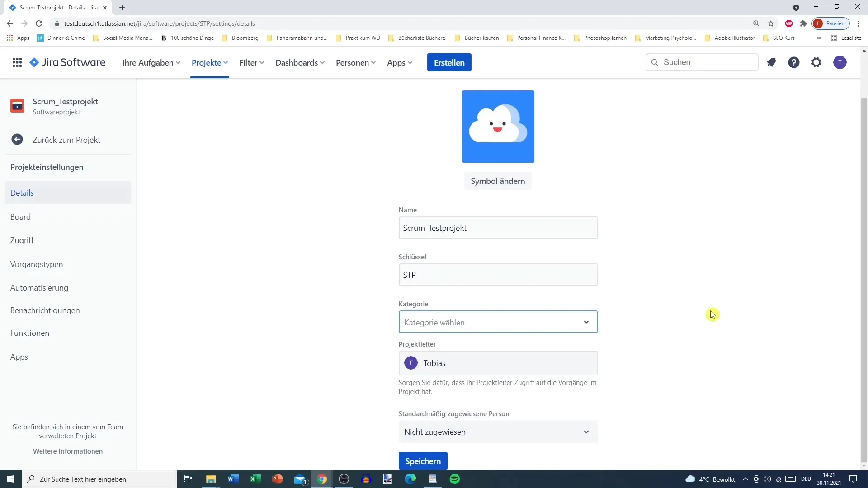
Task: Open PowerPoint from the taskbar
Action: point(278,479)
